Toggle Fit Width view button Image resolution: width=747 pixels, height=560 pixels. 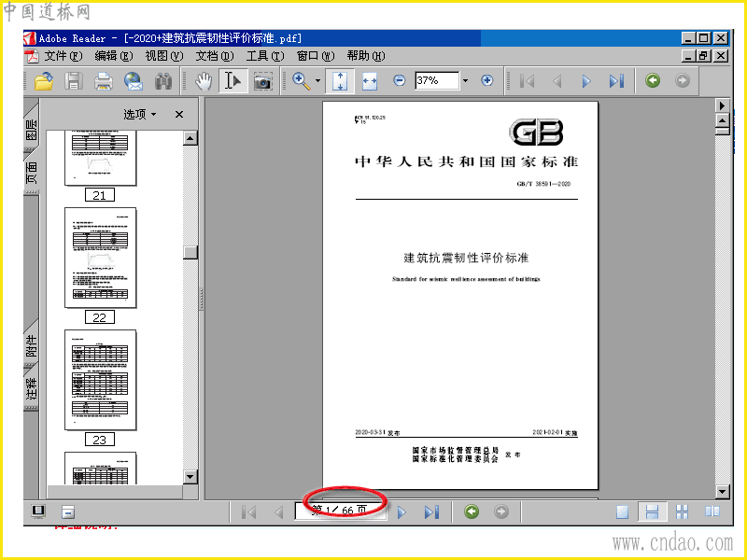(370, 81)
